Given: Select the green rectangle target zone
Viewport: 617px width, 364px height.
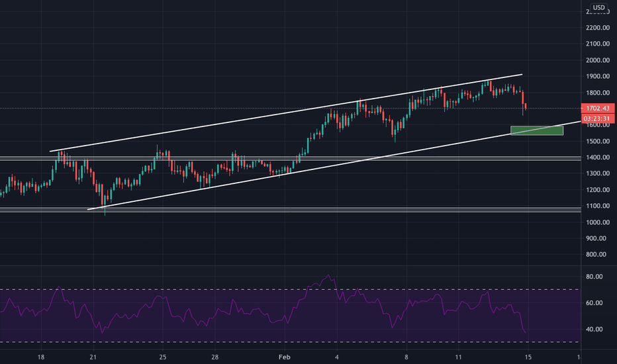Looking at the screenshot, I should (537, 130).
